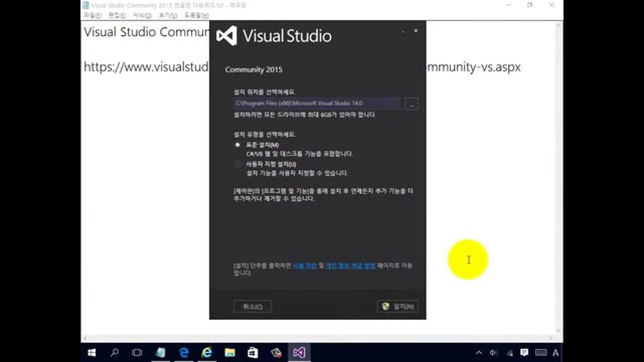This screenshot has width=644, height=362.
Task: Restore down the Notepad window
Action: coord(530,5)
